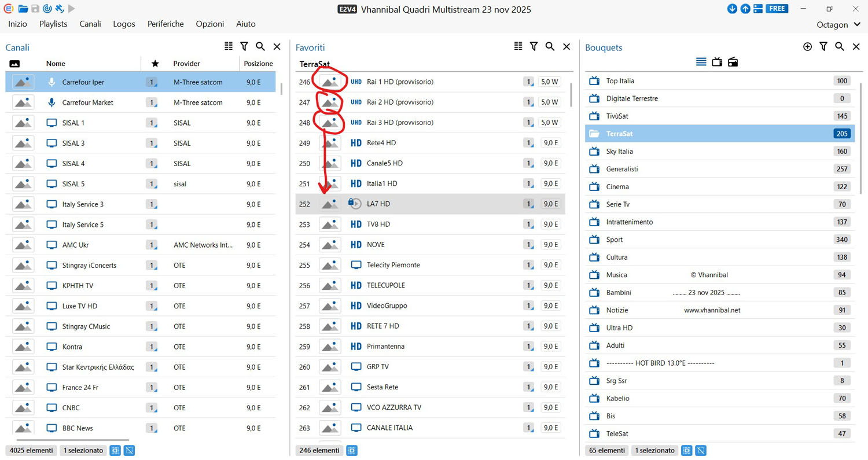This screenshot has width=868, height=460.
Task: Open search in the Favoriti panel
Action: pyautogui.click(x=550, y=46)
